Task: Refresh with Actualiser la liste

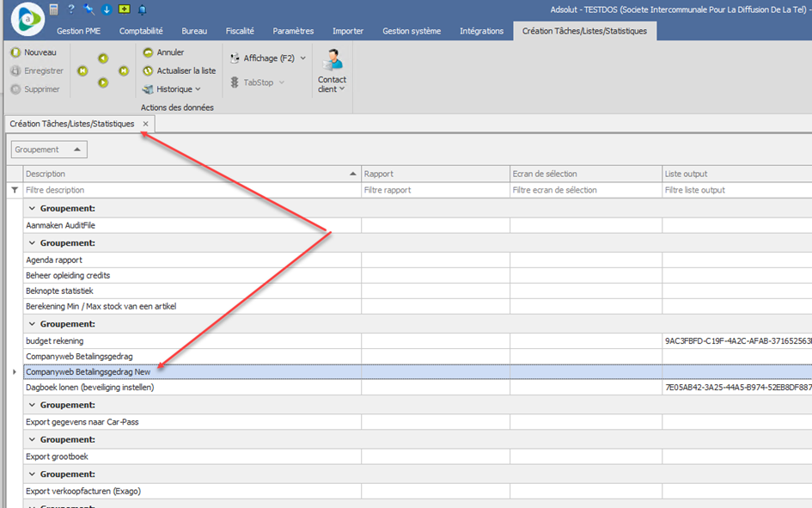Action: (x=180, y=71)
